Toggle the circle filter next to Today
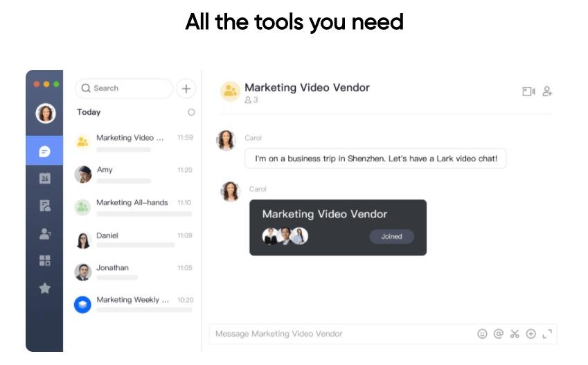The image size is (588, 365). [x=191, y=112]
